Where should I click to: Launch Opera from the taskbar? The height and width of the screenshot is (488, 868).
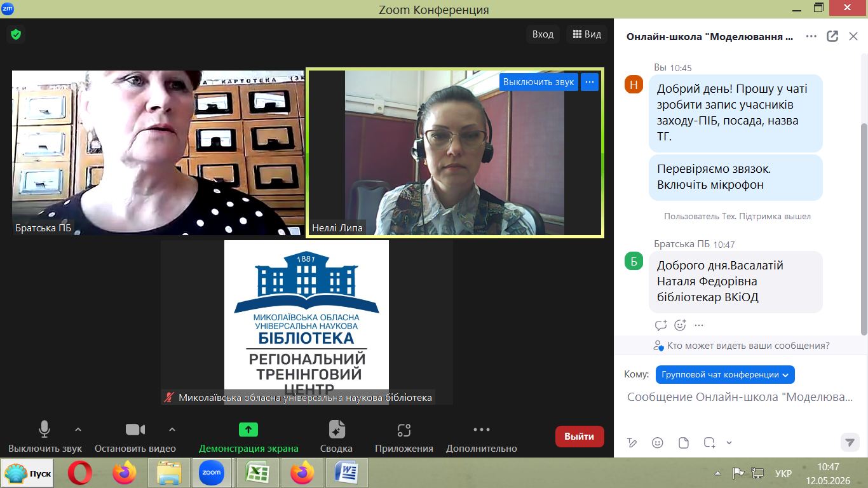80,473
